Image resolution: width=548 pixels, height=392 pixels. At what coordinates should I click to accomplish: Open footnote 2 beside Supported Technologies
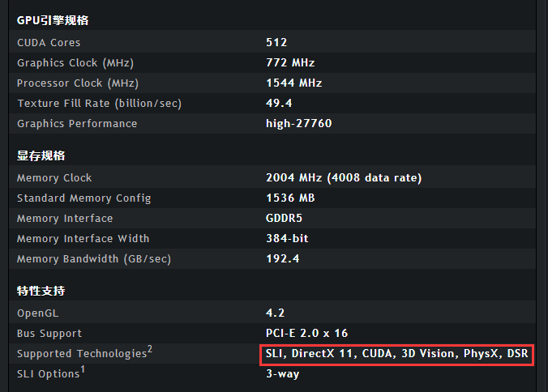click(x=150, y=349)
